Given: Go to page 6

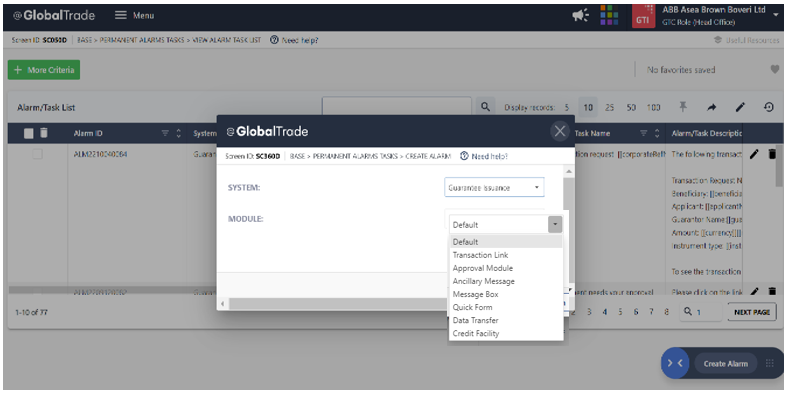Looking at the screenshot, I should coord(636,312).
